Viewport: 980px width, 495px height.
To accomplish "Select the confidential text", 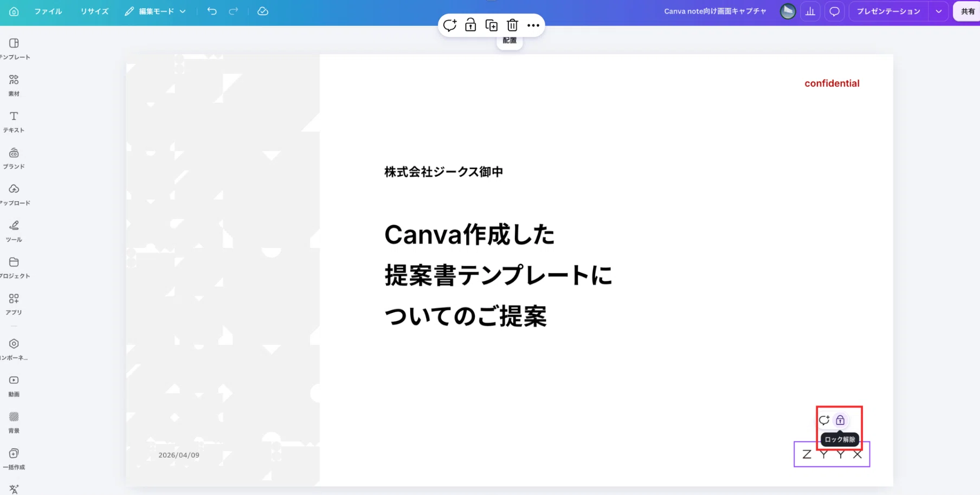I will (832, 83).
